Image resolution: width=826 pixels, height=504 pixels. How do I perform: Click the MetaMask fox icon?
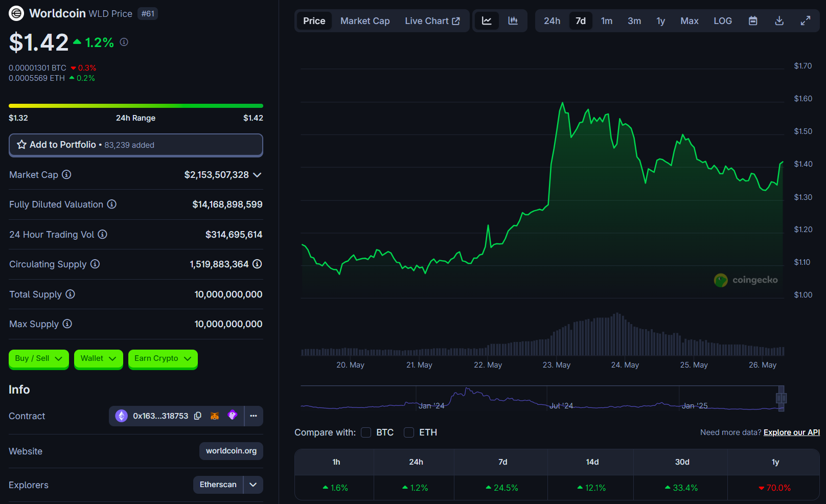[215, 416]
